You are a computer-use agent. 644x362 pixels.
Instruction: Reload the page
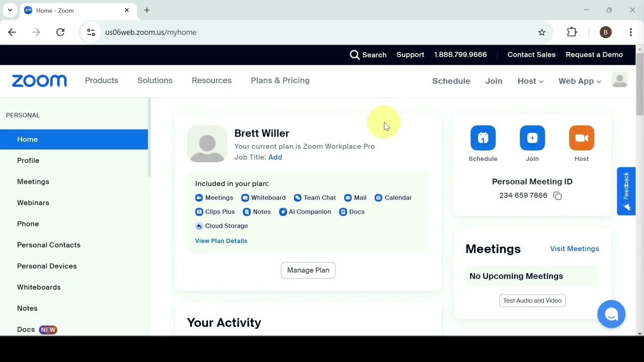pyautogui.click(x=60, y=32)
